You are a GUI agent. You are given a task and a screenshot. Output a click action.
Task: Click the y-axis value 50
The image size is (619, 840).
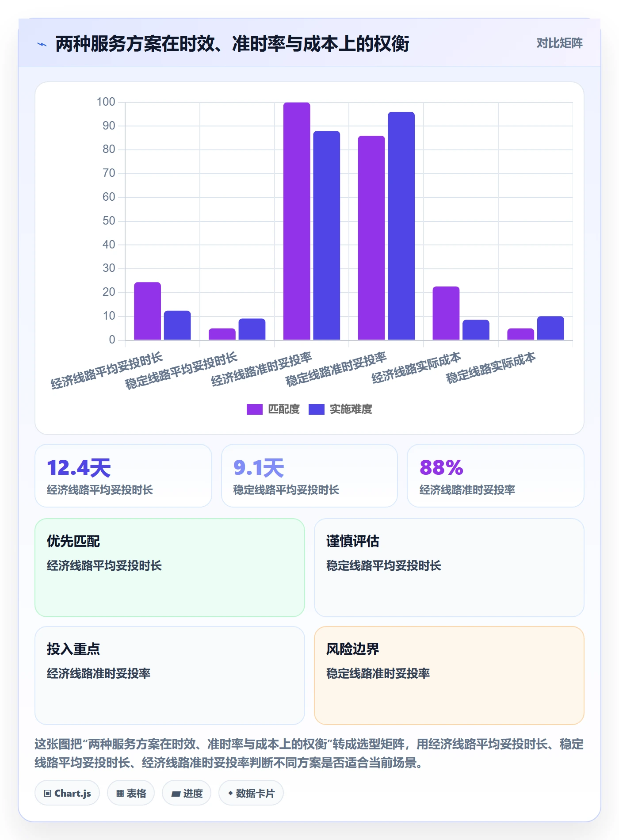coord(109,221)
